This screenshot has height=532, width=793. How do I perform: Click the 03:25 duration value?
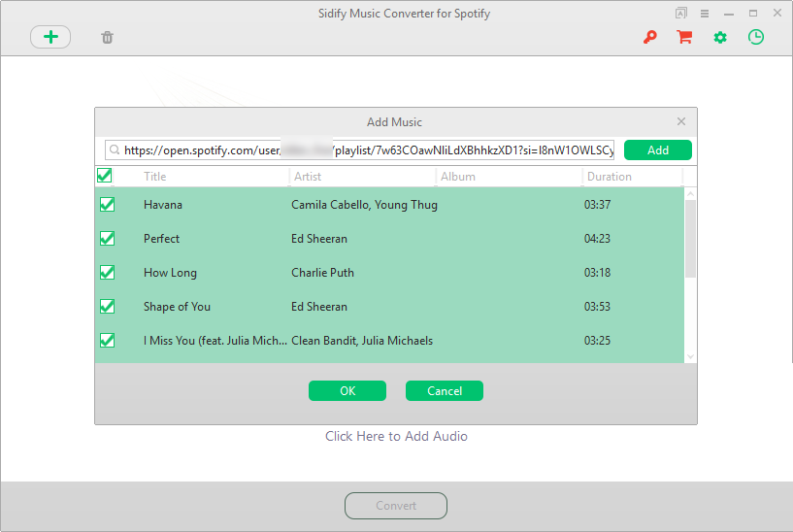coord(597,341)
